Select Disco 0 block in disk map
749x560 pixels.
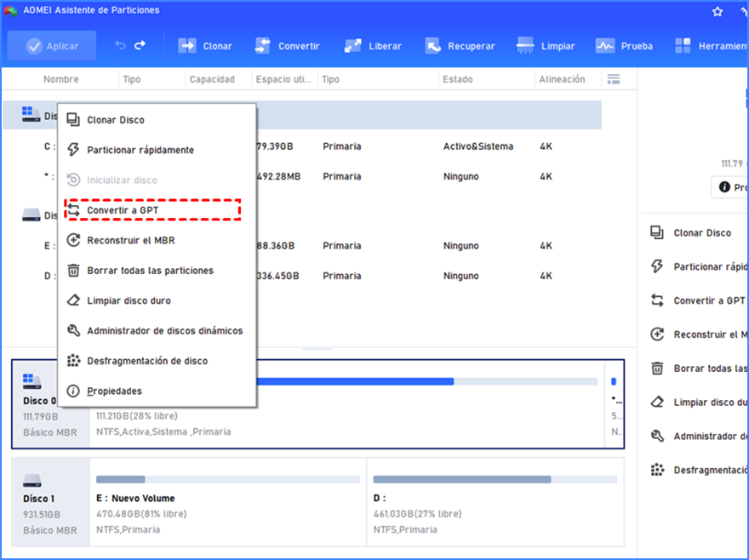[50, 404]
